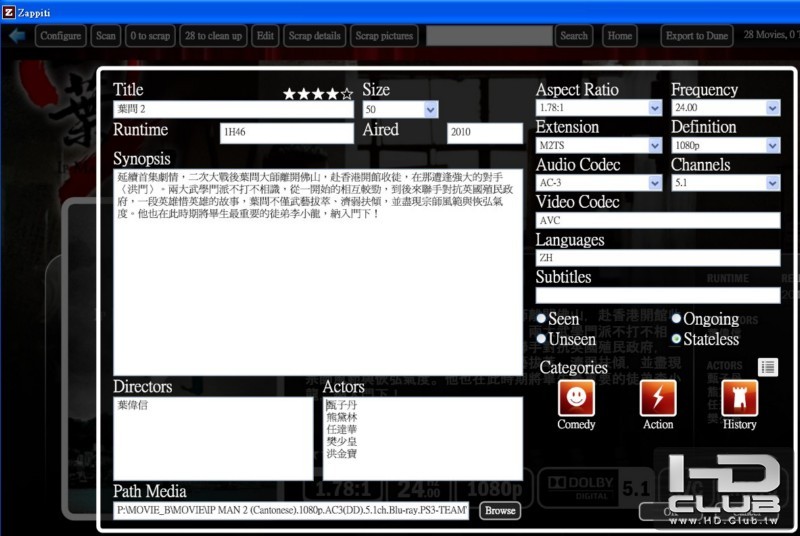Viewport: 800px width, 536px height.
Task: Click the Languages field showing ZH
Action: tap(658, 258)
